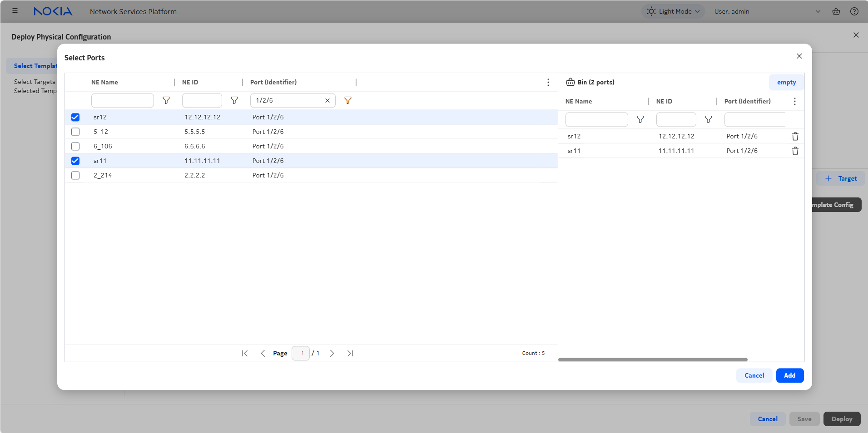Select the 2_214 row checkbox
Viewport: 868px width, 433px height.
tap(75, 175)
